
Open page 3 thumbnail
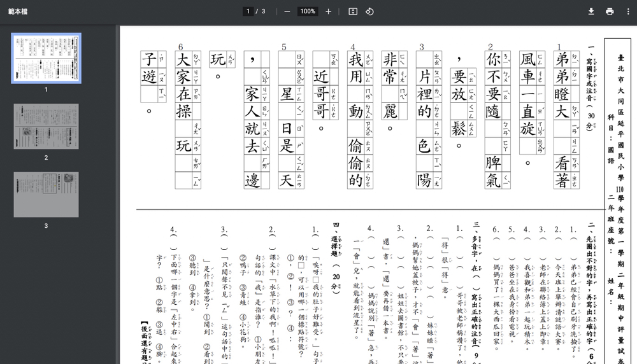[46, 194]
